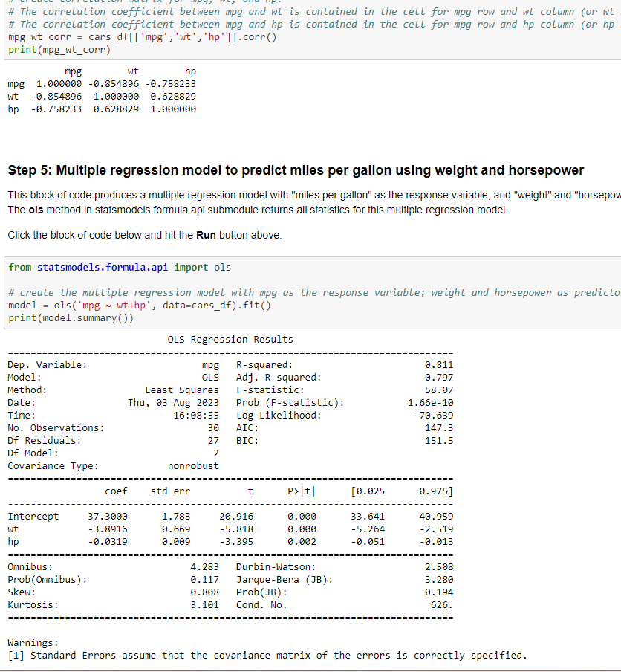Image resolution: width=621 pixels, height=672 pixels.
Task: Select the wt std err 0.669
Action: (176, 529)
